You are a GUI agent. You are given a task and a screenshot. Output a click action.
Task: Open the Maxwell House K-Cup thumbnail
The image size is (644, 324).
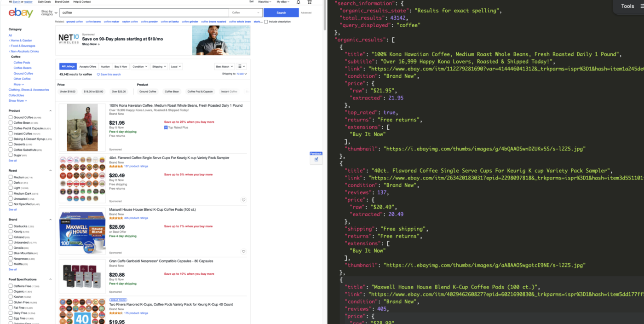point(82,231)
